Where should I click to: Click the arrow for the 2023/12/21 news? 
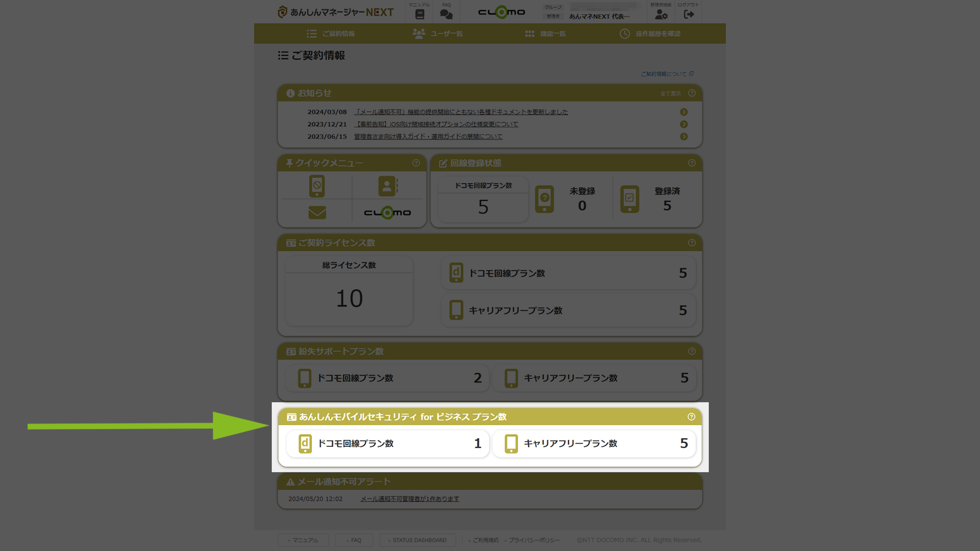(683, 125)
